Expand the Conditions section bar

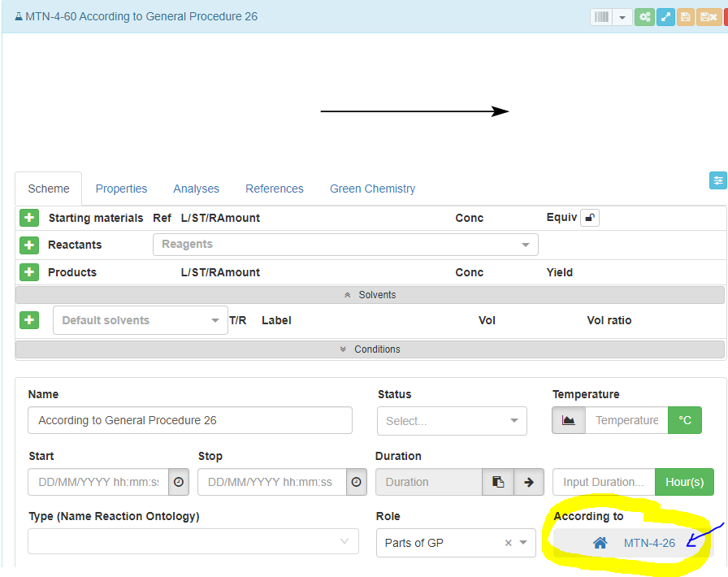(370, 349)
